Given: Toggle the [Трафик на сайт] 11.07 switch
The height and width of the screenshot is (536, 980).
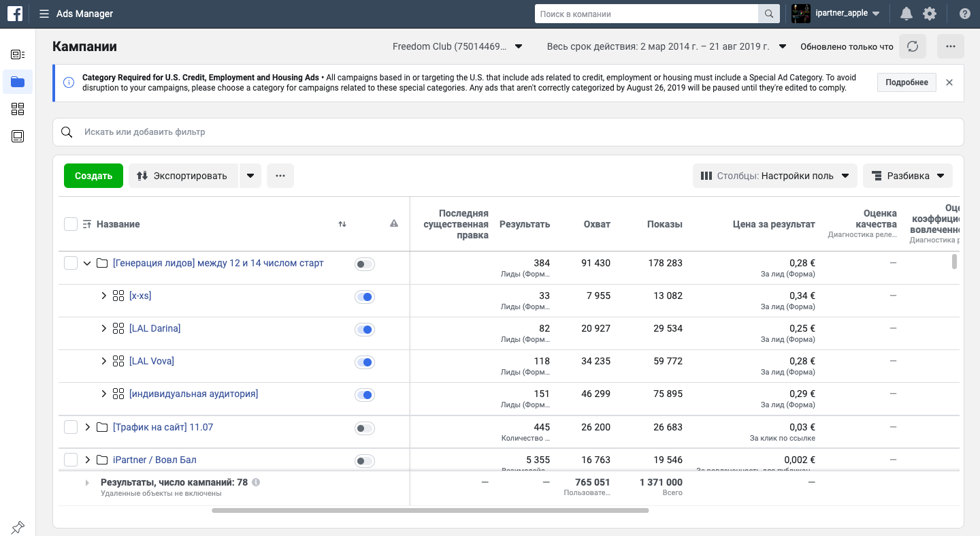Looking at the screenshot, I should coord(365,428).
